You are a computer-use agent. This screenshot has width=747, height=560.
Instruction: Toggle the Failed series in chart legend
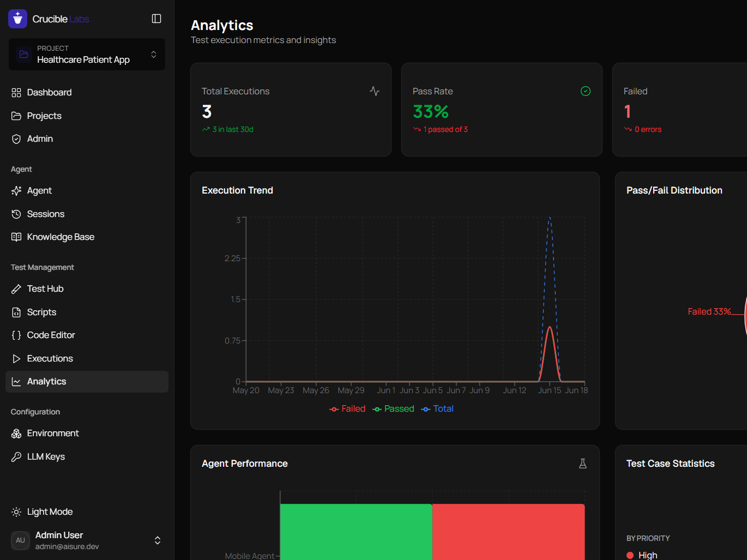tap(347, 409)
